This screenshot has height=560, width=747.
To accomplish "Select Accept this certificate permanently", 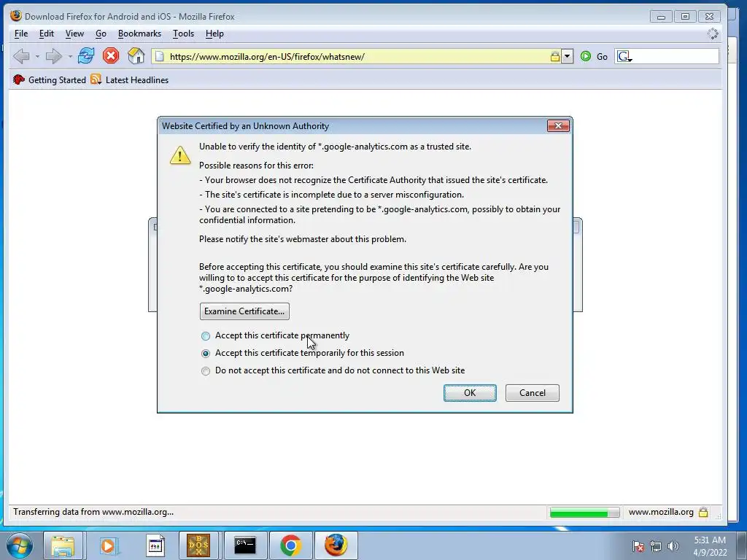I will pyautogui.click(x=205, y=336).
